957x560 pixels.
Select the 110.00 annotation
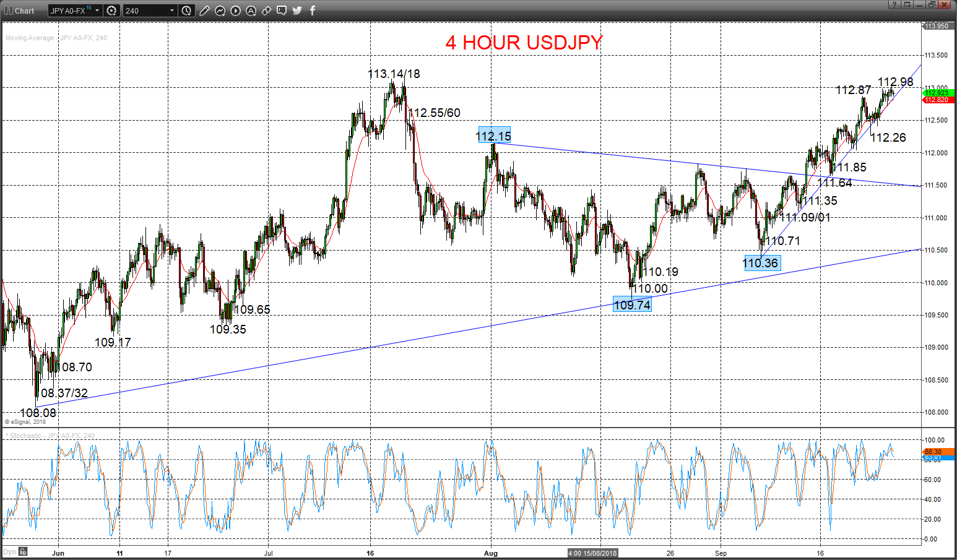pyautogui.click(x=650, y=288)
